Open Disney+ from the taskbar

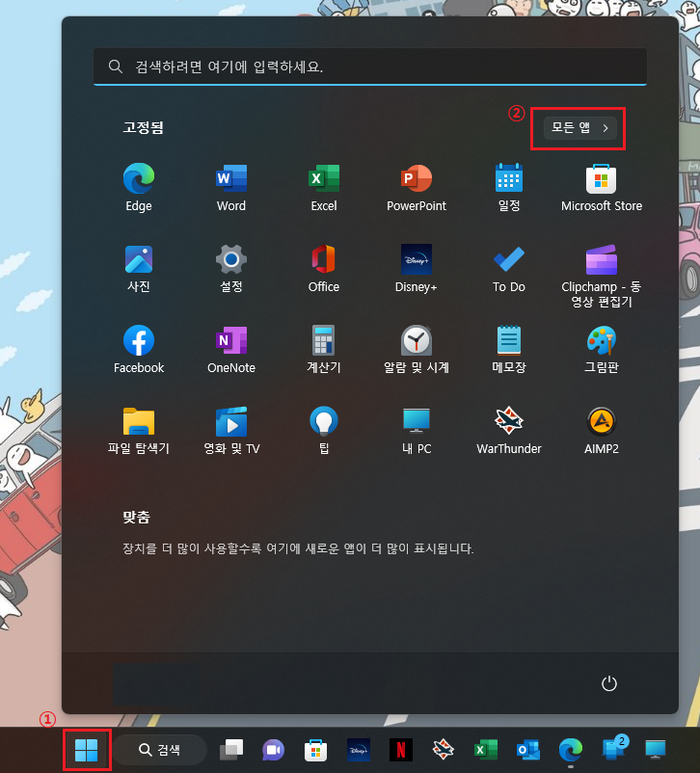358,750
